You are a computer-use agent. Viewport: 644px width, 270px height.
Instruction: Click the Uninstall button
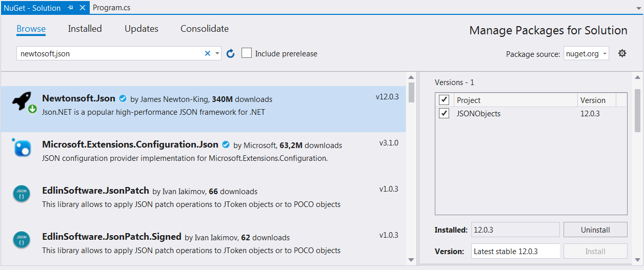(595, 230)
